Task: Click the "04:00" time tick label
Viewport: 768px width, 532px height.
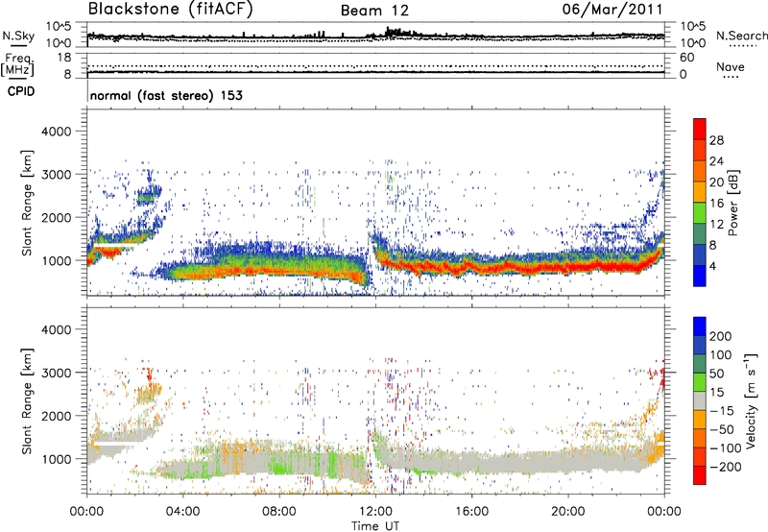Action: coord(182,512)
